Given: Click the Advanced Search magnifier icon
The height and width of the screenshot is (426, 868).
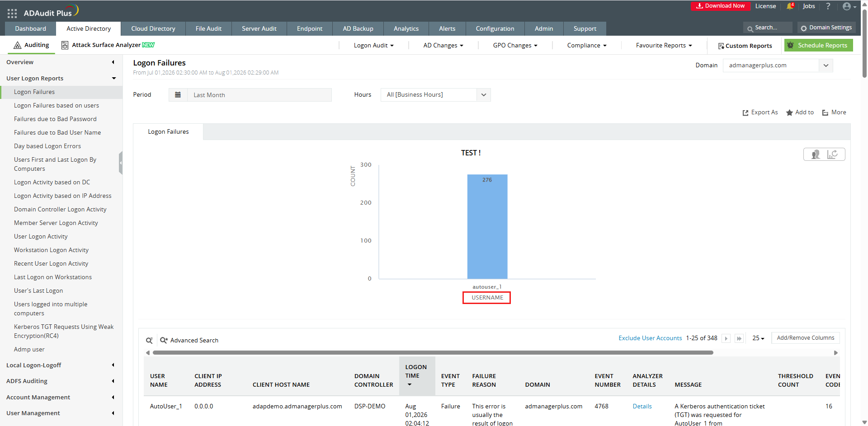Looking at the screenshot, I should (164, 340).
